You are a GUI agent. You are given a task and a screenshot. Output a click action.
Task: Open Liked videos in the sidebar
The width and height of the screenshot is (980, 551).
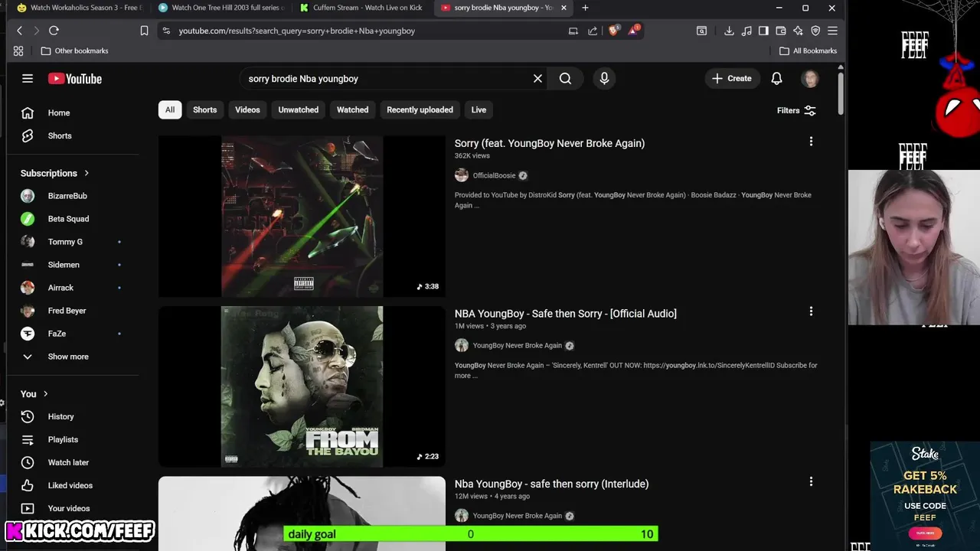tap(70, 485)
